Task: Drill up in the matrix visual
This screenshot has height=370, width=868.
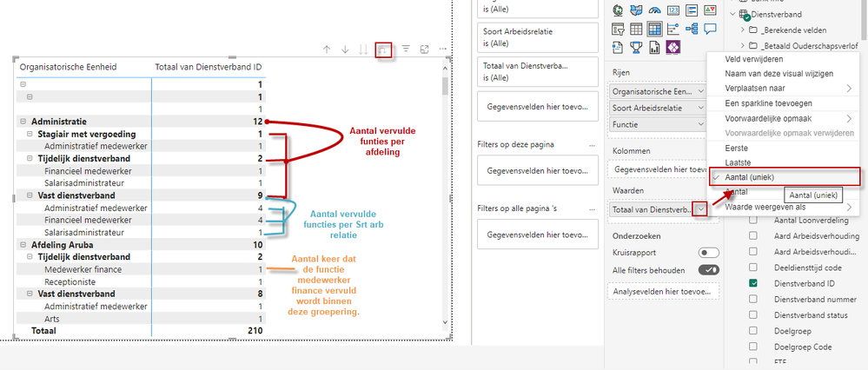Action: point(327,50)
